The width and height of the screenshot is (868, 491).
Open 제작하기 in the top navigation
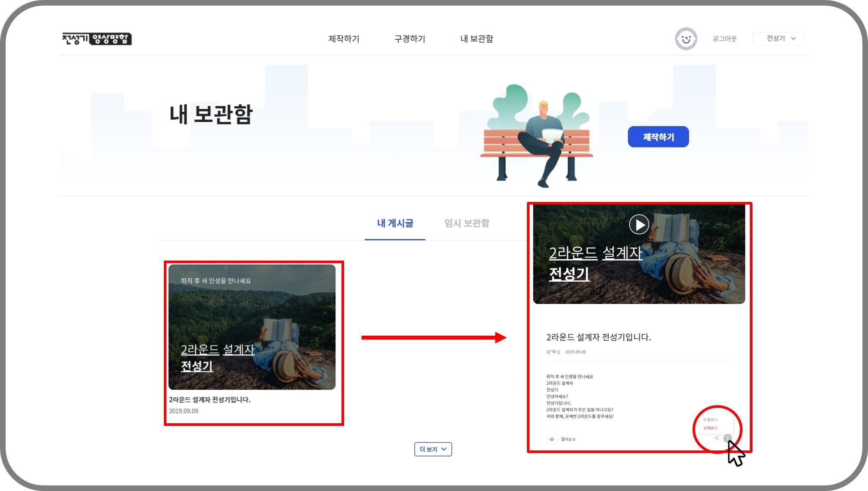click(x=344, y=39)
